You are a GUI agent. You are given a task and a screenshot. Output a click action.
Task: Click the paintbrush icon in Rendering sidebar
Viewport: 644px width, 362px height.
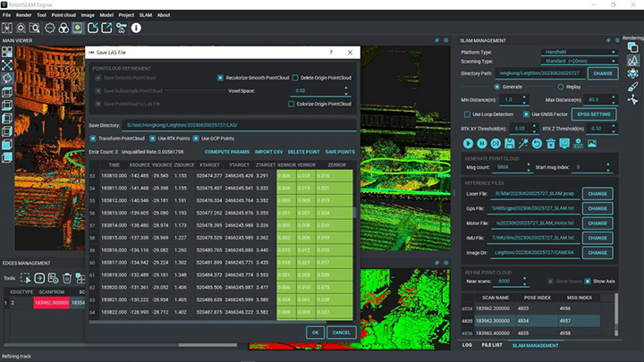633,87
